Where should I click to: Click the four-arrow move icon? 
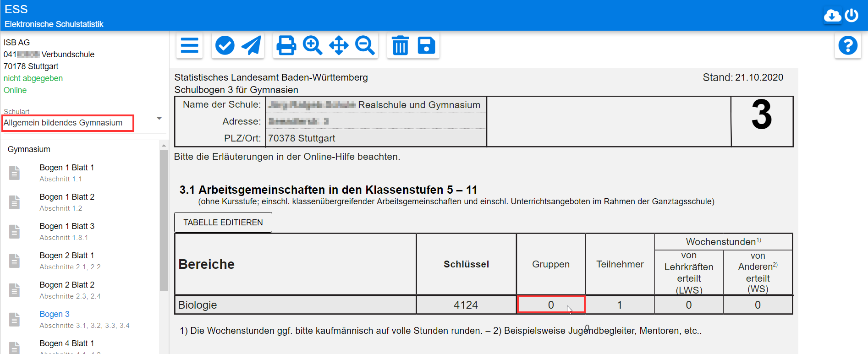[x=339, y=45]
